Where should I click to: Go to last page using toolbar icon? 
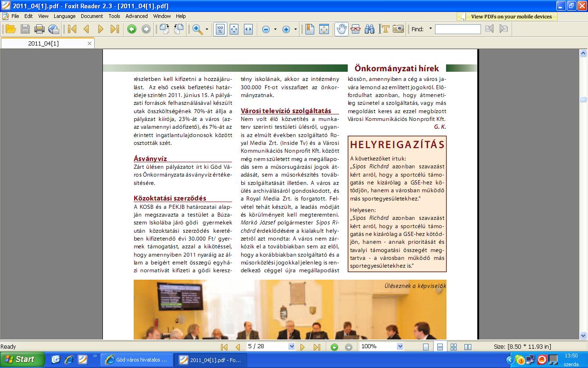114,29
